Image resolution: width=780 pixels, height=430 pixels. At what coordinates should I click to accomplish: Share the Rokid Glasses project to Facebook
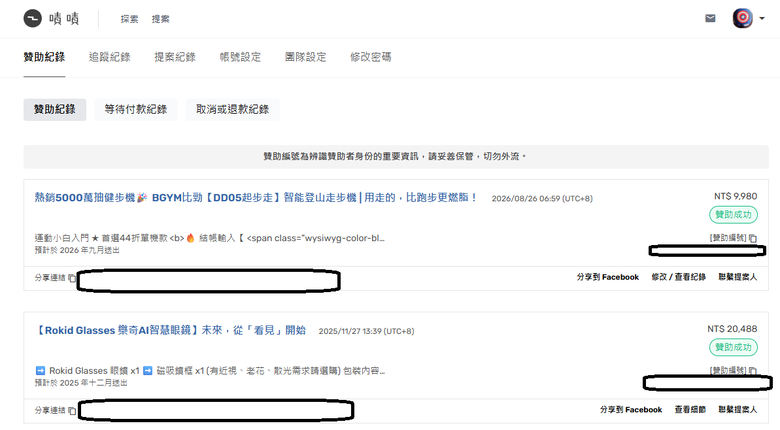coord(631,410)
